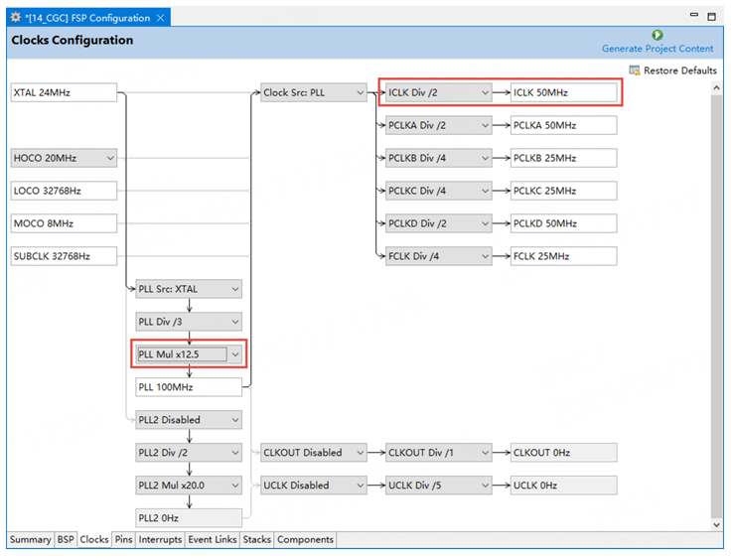The width and height of the screenshot is (733, 560).
Task: Click the MOCO 8MHz field
Action: tap(64, 223)
